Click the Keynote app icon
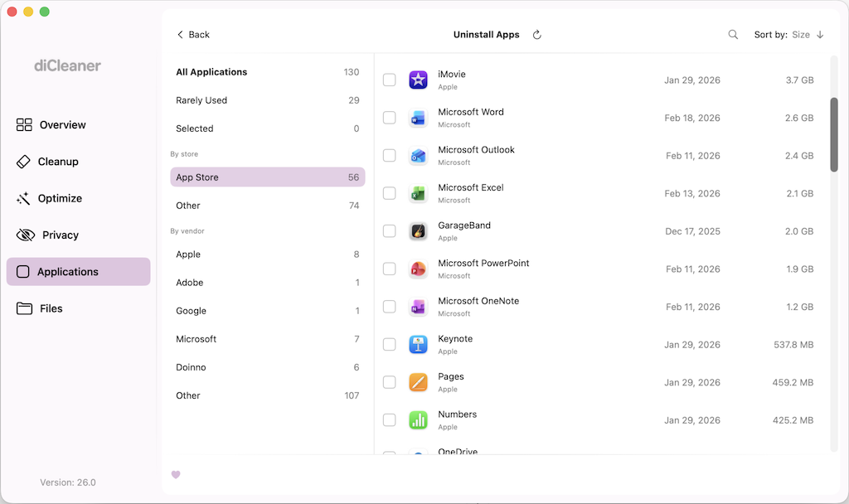This screenshot has height=504, width=849. click(x=418, y=345)
